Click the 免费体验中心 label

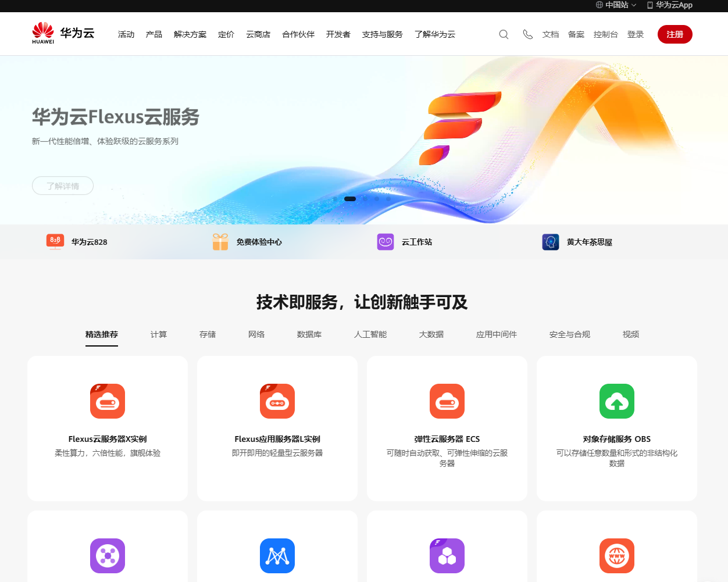pyautogui.click(x=259, y=242)
